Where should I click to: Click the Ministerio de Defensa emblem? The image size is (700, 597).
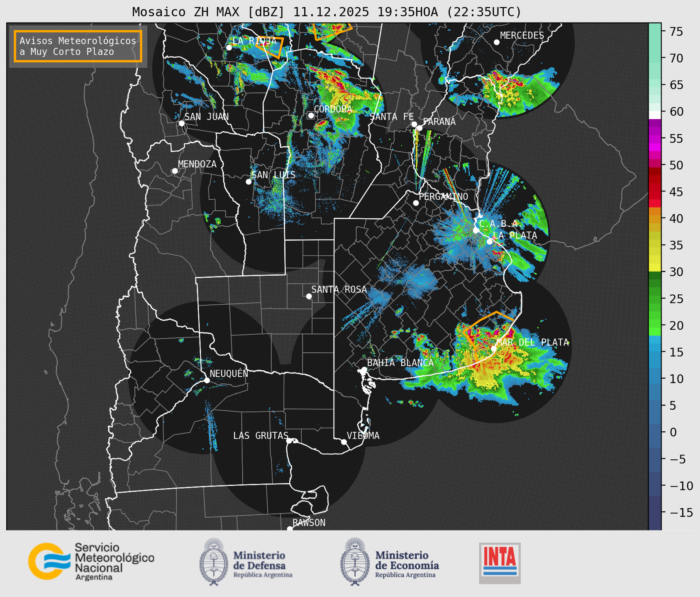tap(214, 562)
